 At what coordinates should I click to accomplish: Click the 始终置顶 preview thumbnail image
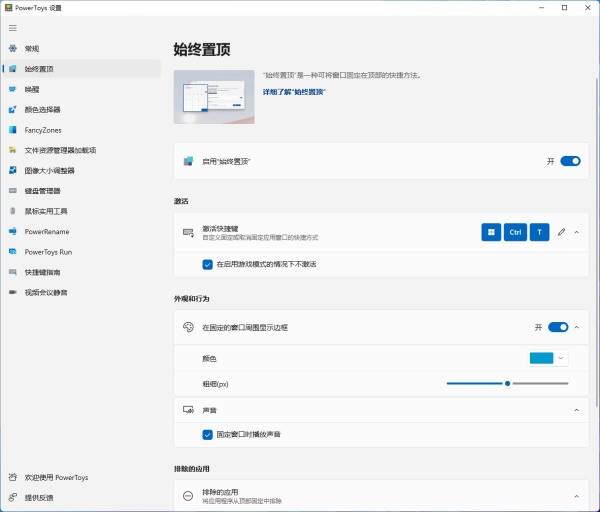click(x=214, y=97)
